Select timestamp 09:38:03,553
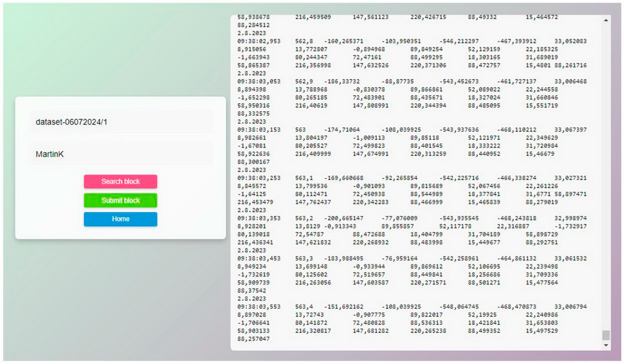 click(259, 307)
